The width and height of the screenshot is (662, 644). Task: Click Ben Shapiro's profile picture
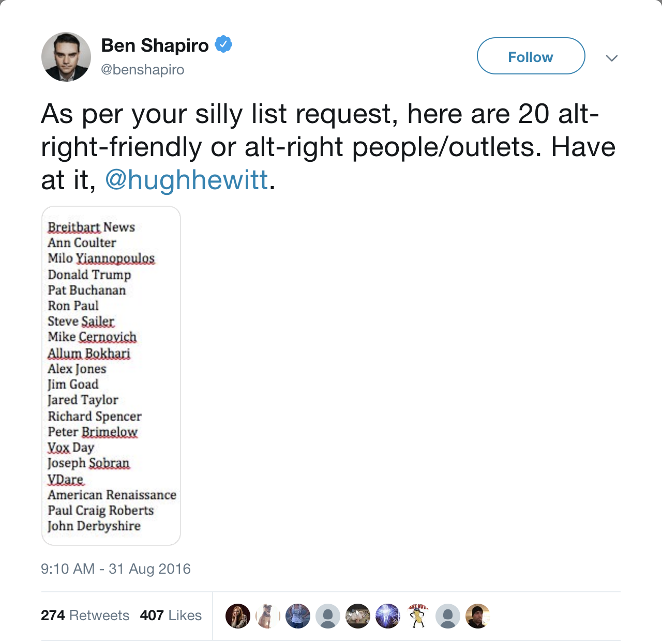pos(66,56)
